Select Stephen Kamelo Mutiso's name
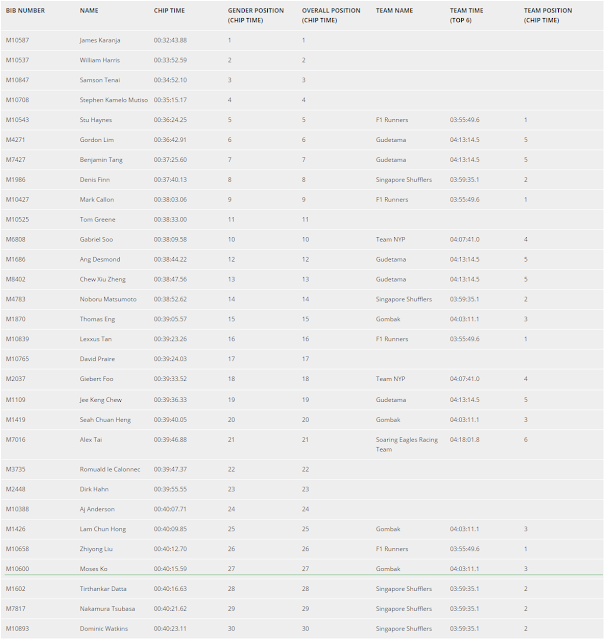This screenshot has height=640, width=605. (113, 100)
